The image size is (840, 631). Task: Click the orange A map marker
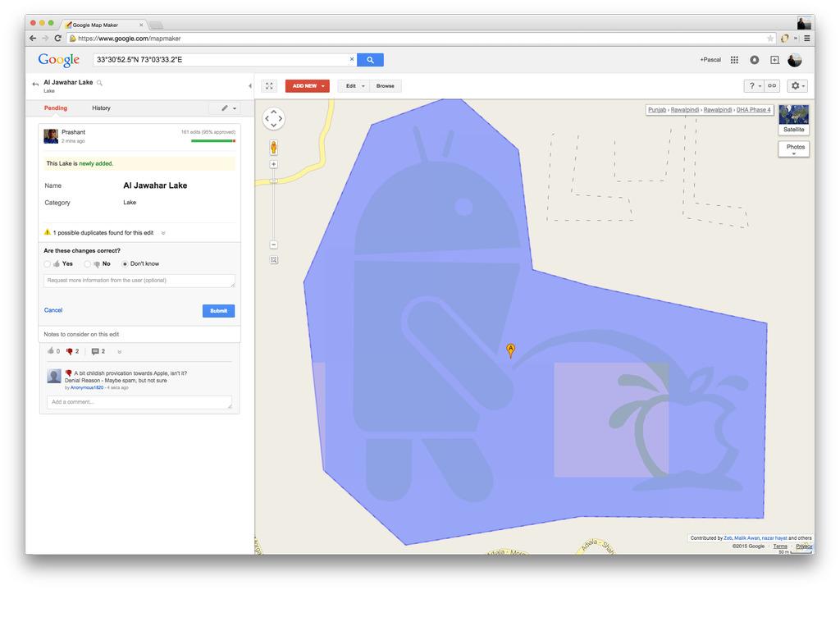tap(510, 350)
